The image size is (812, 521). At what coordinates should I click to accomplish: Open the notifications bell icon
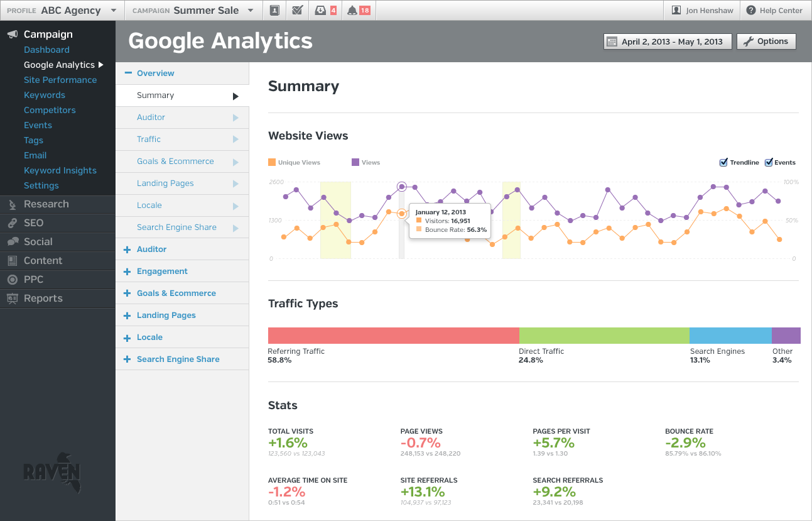pos(352,10)
